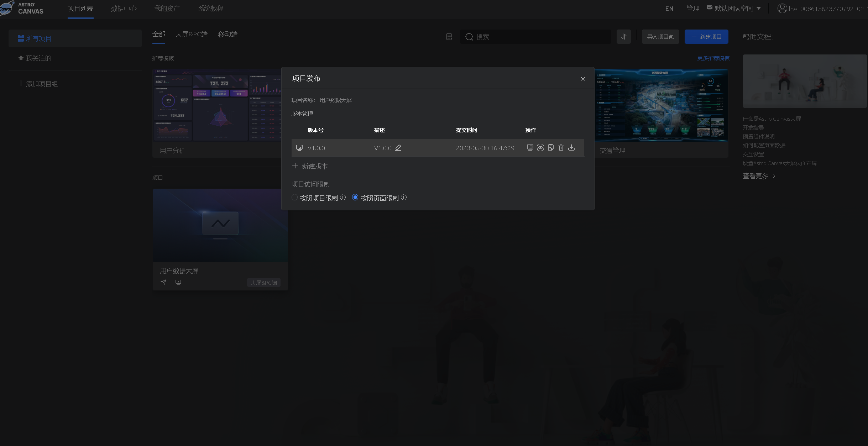Image resolution: width=868 pixels, height=446 pixels.
Task: Click 新建版本 to add a version
Action: [310, 166]
